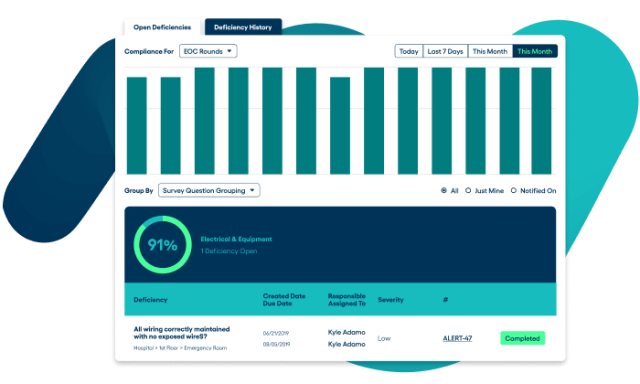
Task: Click the Compliance For label
Action: click(x=149, y=51)
